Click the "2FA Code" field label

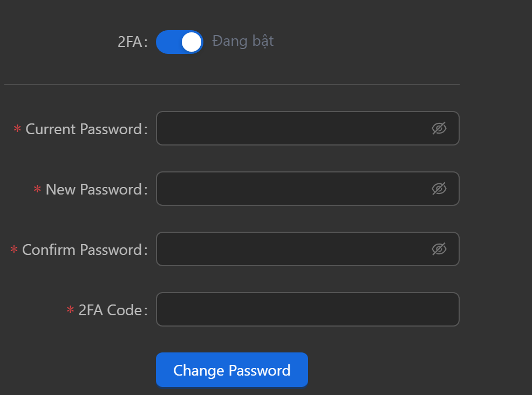[110, 310]
